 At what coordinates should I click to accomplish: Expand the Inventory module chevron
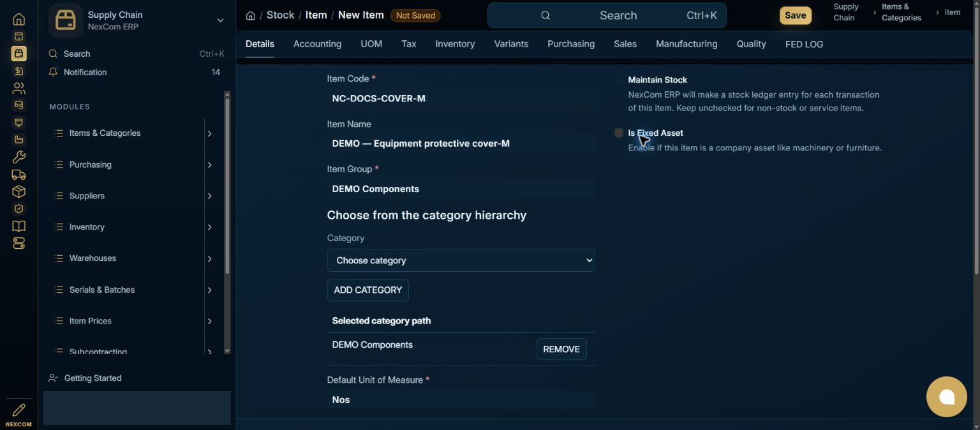209,227
